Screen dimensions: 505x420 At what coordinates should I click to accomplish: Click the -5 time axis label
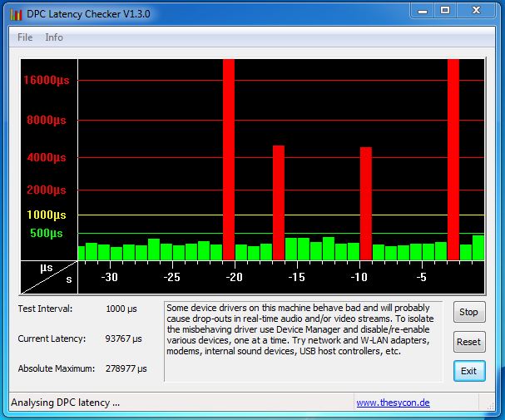pyautogui.click(x=421, y=277)
